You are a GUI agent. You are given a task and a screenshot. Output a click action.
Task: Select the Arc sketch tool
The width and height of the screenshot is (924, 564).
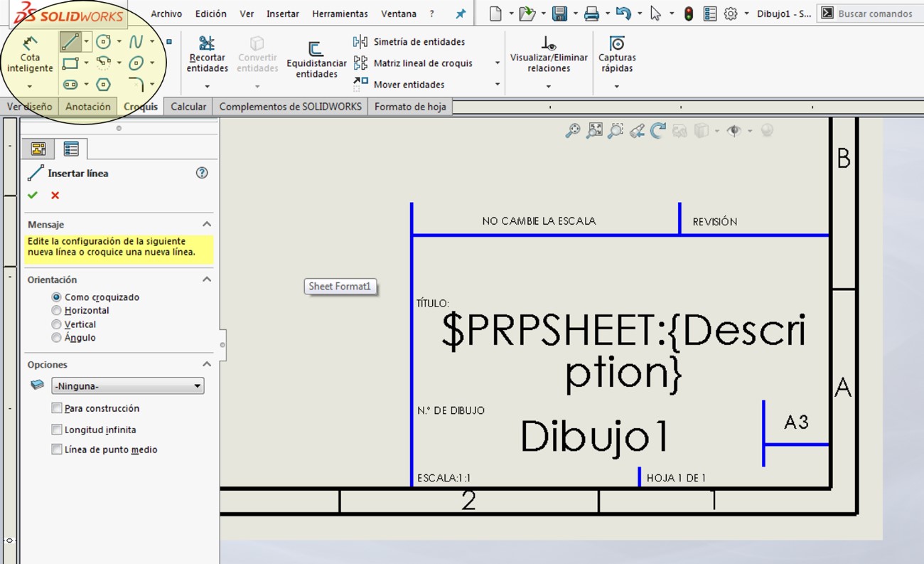pos(103,63)
